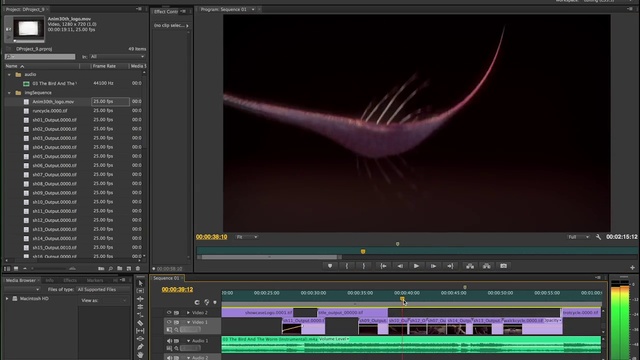Click Find icon in Project panel
640x360 pixels.
pos(111,269)
